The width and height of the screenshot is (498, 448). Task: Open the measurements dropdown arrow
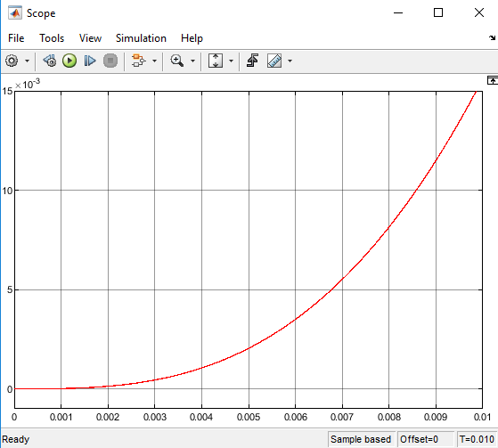pyautogui.click(x=290, y=61)
